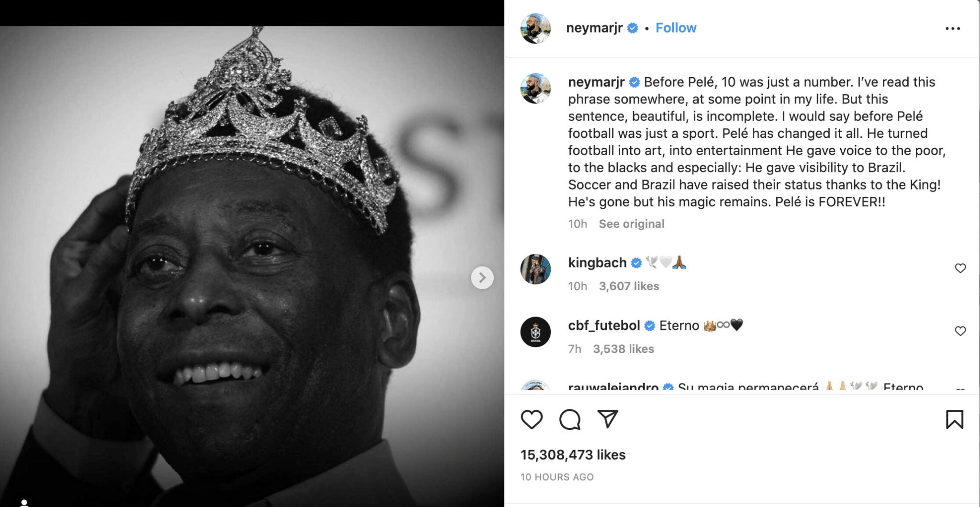980x507 pixels.
Task: Click the Follow link next to neymarjr
Action: 676,28
